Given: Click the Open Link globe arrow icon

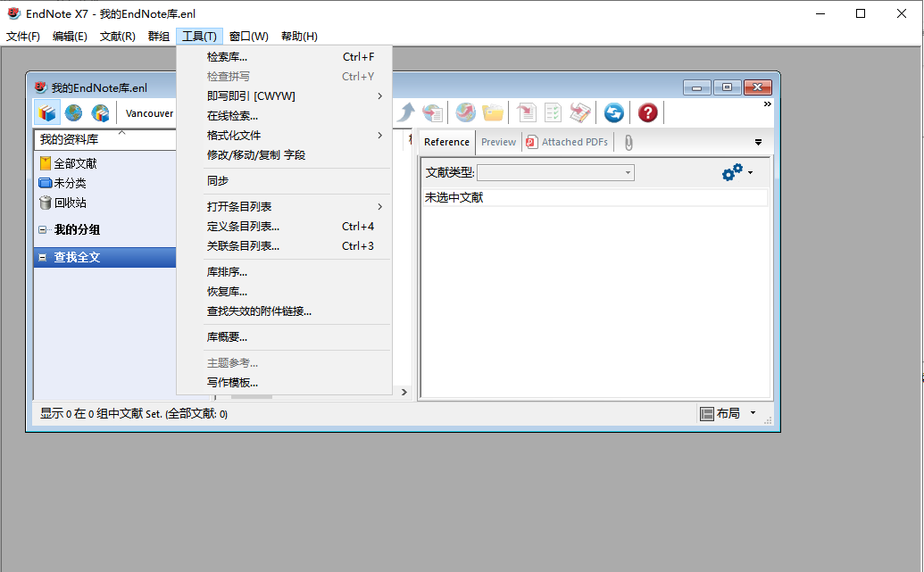Looking at the screenshot, I should pos(465,112).
